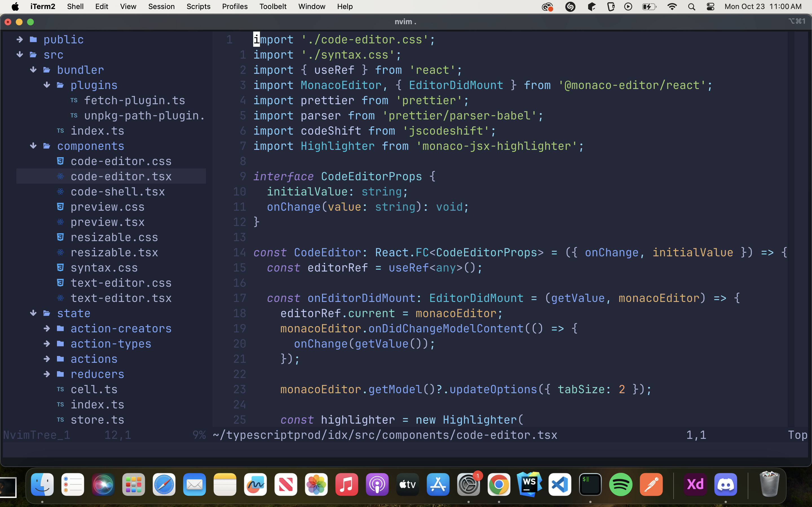
Task: Click the date and time in the menu bar
Action: [x=763, y=7]
